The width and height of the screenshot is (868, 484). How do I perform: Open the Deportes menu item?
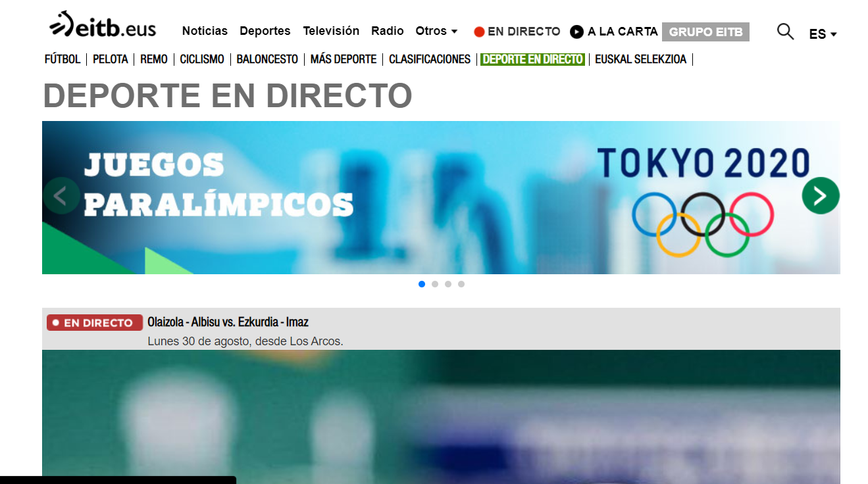[x=265, y=31]
